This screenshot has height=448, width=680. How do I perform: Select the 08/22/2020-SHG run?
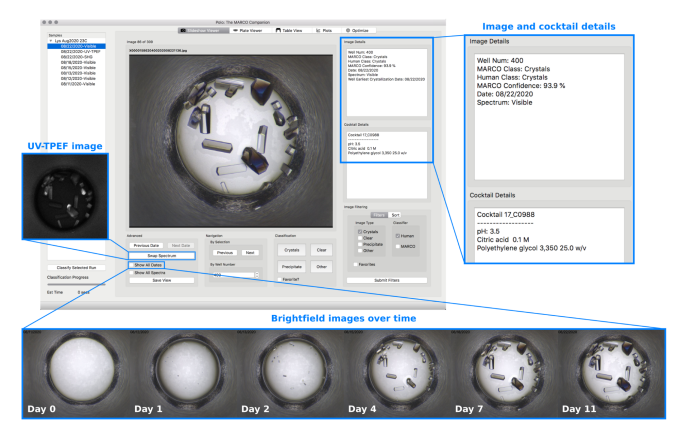[x=76, y=58]
